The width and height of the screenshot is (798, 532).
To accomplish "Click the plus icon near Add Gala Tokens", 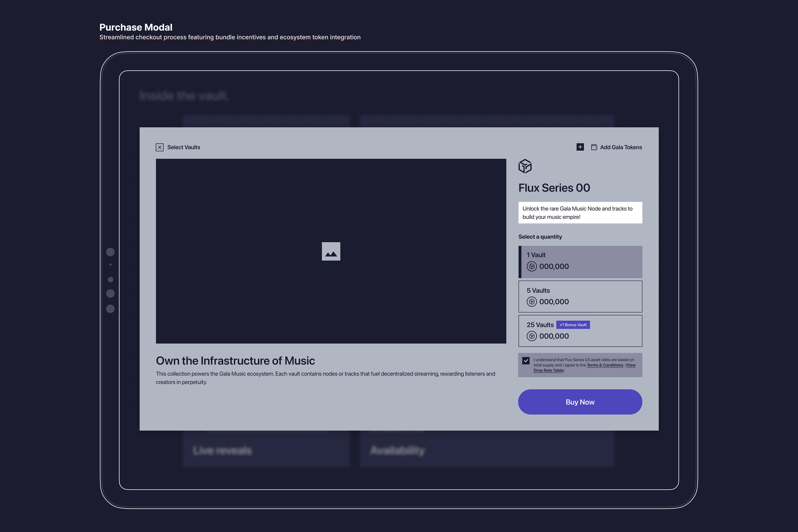I will [x=580, y=147].
